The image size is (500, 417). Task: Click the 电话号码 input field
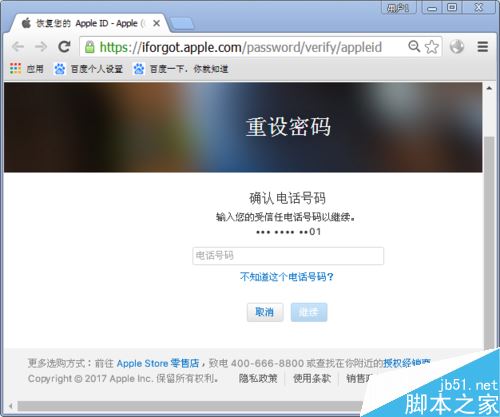click(288, 256)
